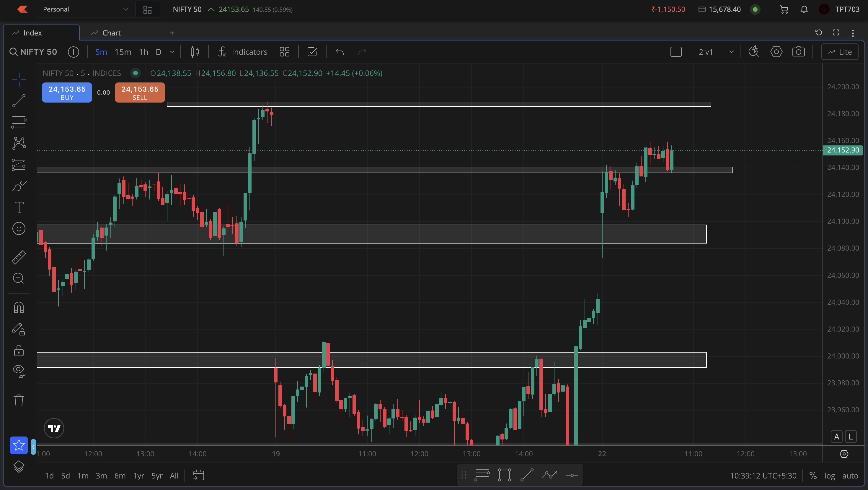
Task: Open the notifications bell
Action: coord(804,9)
